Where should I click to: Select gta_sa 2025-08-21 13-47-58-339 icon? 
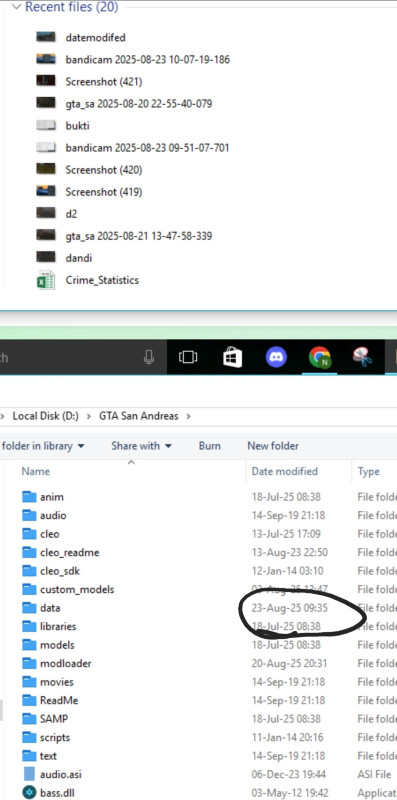click(x=46, y=235)
